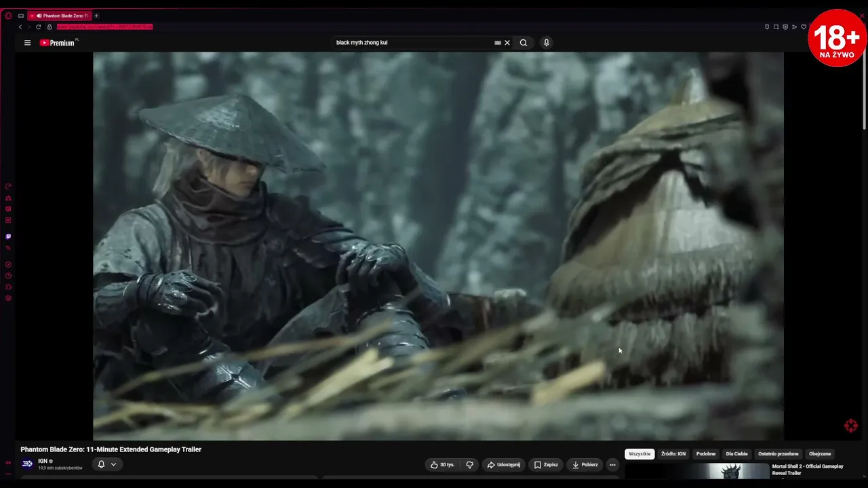The image size is (868, 488).
Task: Open the IGN channel avatar
Action: (x=27, y=464)
